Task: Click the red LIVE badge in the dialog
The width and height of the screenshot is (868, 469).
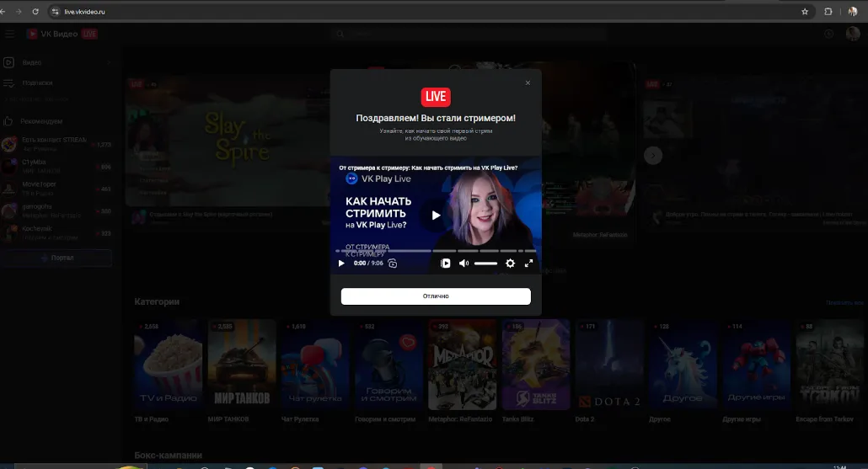Action: [436, 97]
